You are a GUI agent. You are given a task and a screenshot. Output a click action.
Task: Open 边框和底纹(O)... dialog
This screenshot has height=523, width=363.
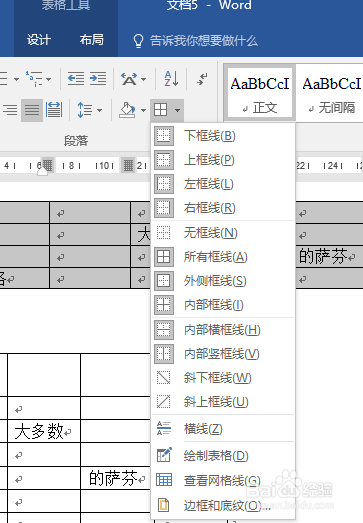pyautogui.click(x=223, y=505)
